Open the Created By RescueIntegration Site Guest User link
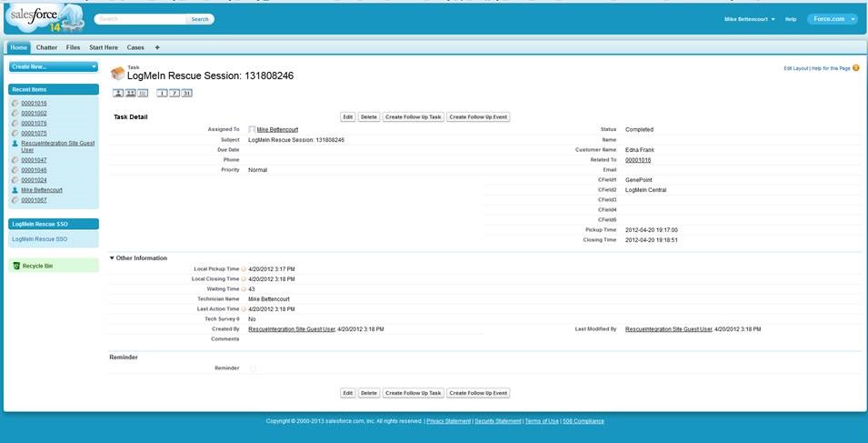Viewport: 868px width, 443px height. (292, 329)
